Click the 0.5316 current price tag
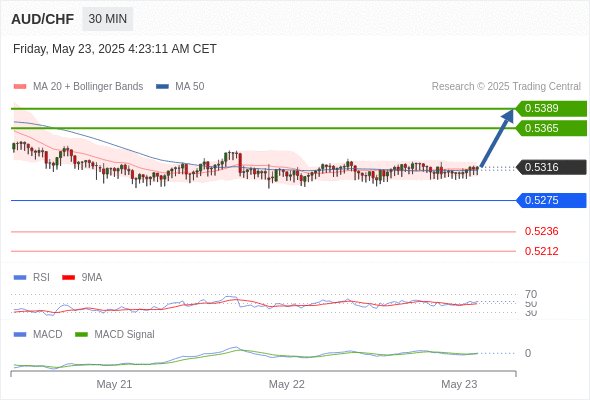 point(551,167)
